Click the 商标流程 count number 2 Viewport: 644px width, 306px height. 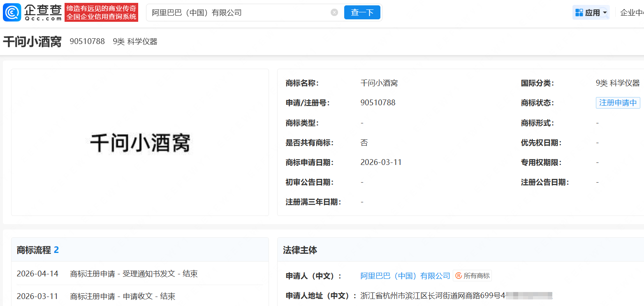click(56, 250)
